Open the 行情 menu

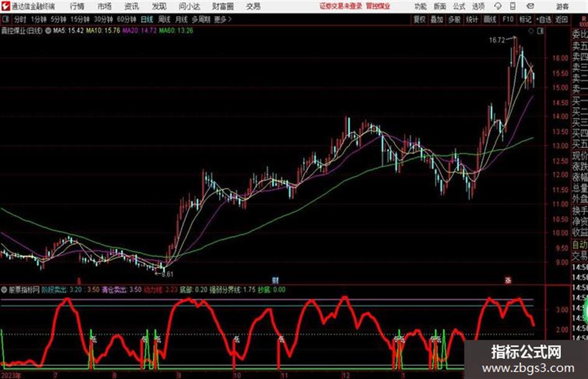tap(77, 6)
